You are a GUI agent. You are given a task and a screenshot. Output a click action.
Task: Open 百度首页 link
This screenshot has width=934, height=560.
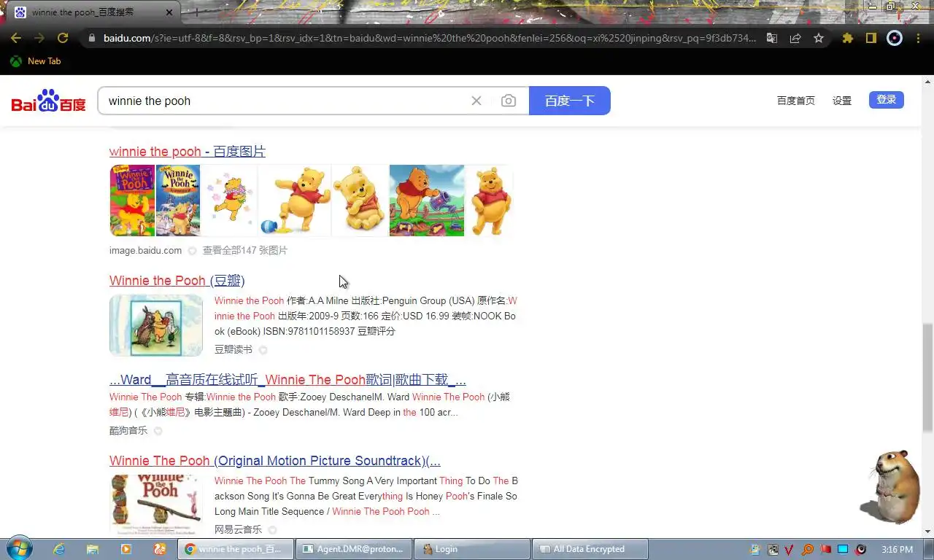pos(795,101)
